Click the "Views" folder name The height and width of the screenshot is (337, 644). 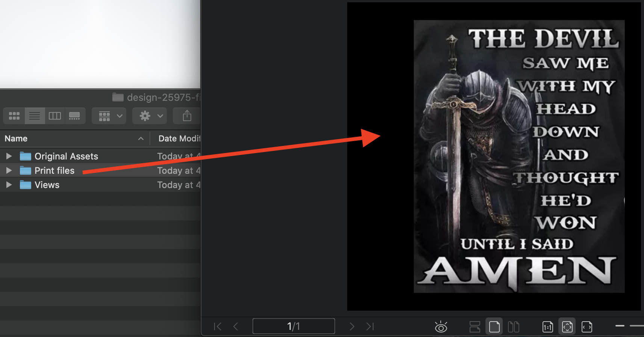tap(47, 185)
